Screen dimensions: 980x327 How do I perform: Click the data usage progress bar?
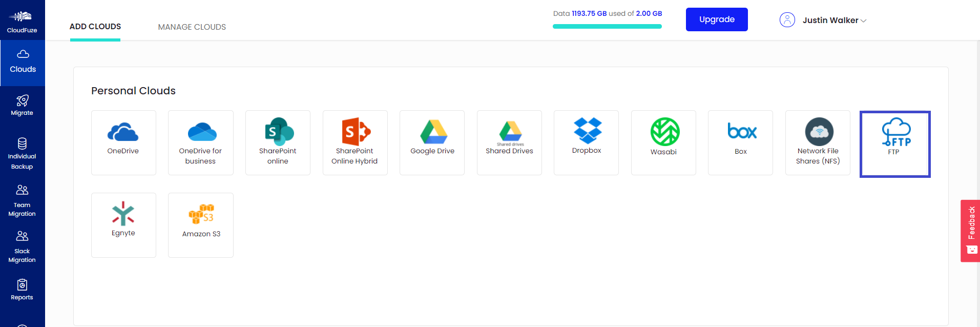point(607,27)
